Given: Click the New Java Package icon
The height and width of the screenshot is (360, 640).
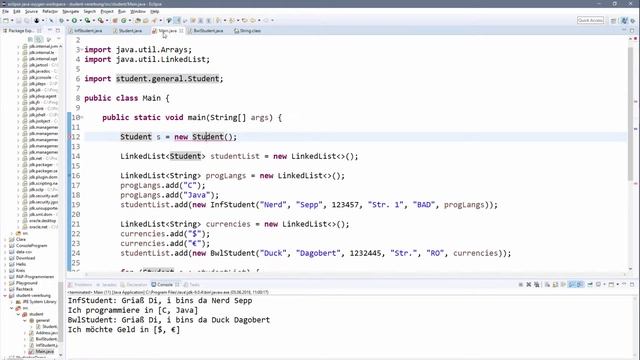Looking at the screenshot, I should click(x=115, y=20).
